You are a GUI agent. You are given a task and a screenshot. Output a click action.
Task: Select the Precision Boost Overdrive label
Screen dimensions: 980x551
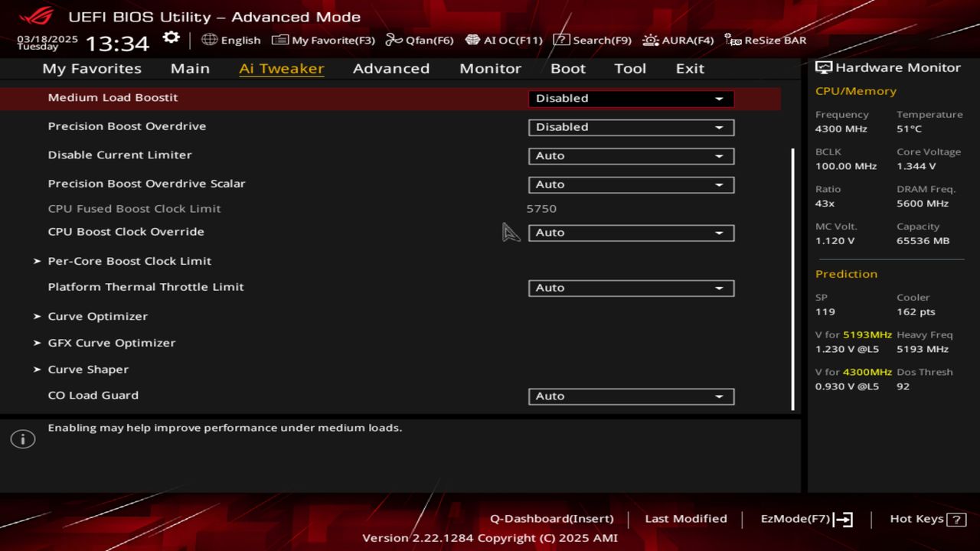(x=127, y=126)
